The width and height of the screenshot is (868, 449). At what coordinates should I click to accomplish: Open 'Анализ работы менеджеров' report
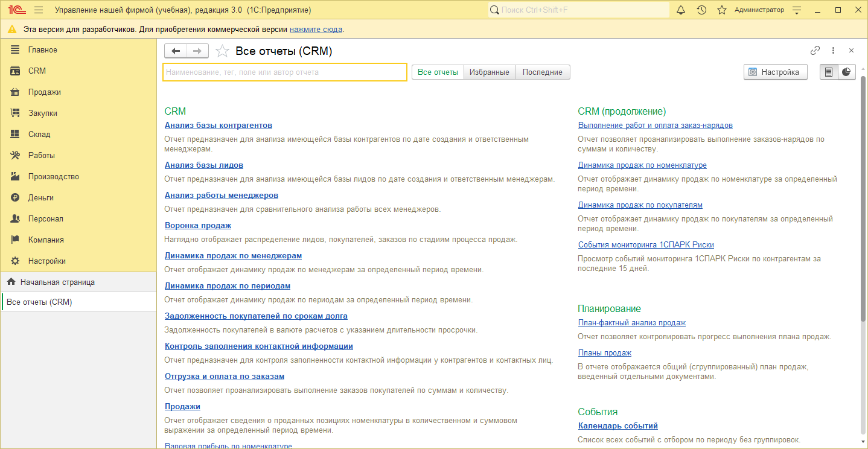[x=222, y=196]
